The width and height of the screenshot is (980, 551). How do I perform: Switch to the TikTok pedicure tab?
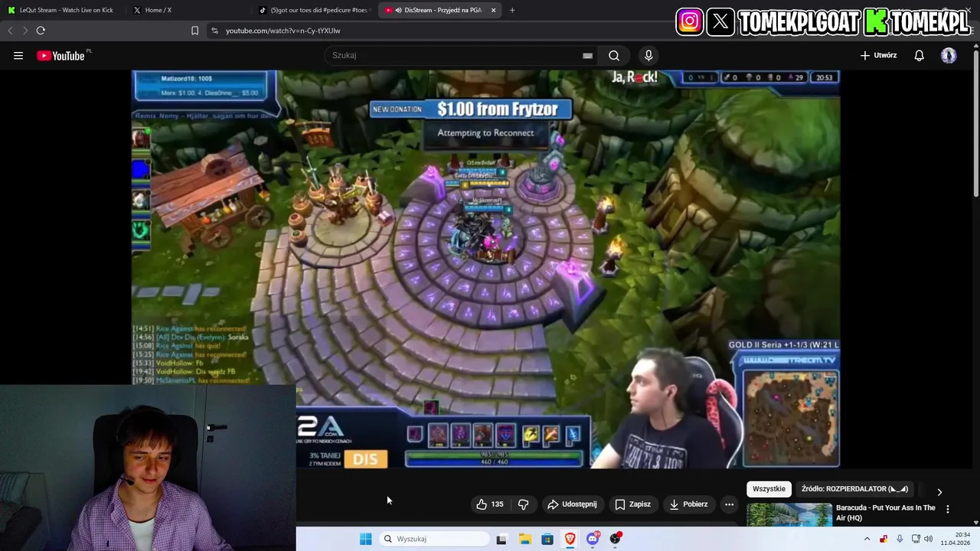coord(313,10)
